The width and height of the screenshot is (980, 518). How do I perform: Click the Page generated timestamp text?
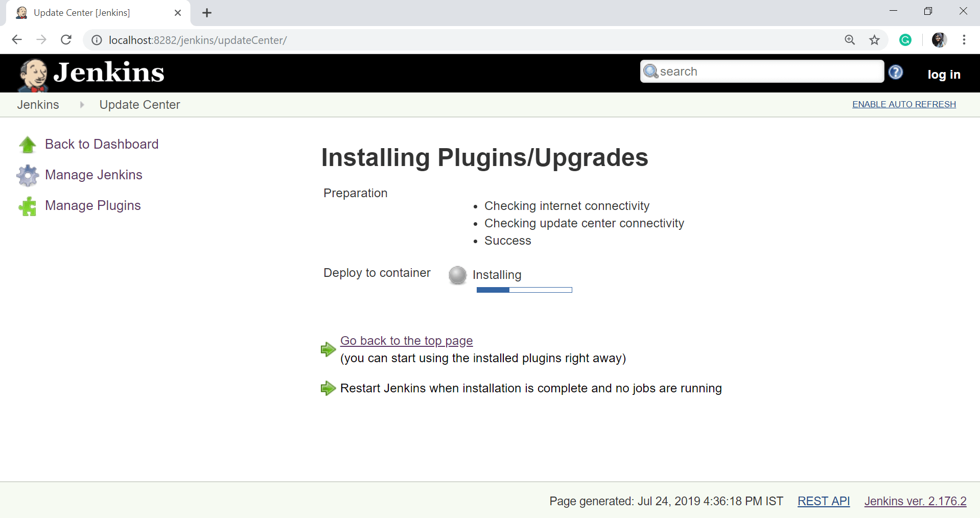pyautogui.click(x=666, y=501)
